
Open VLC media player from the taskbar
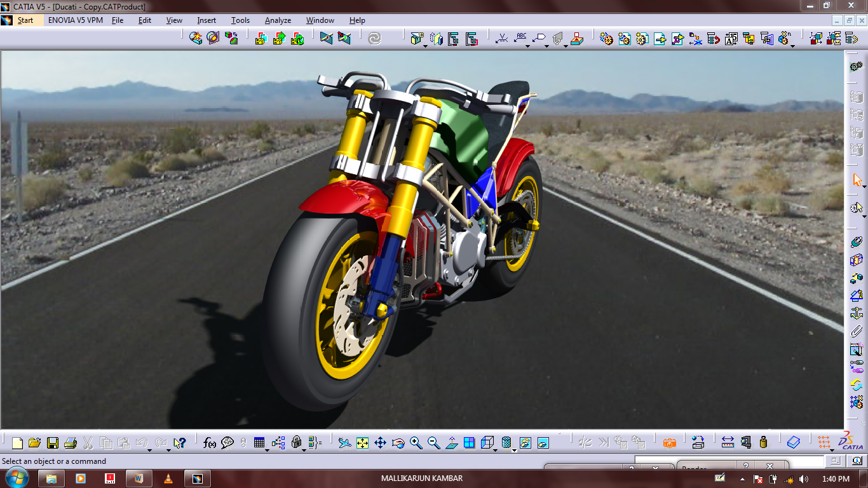click(168, 478)
